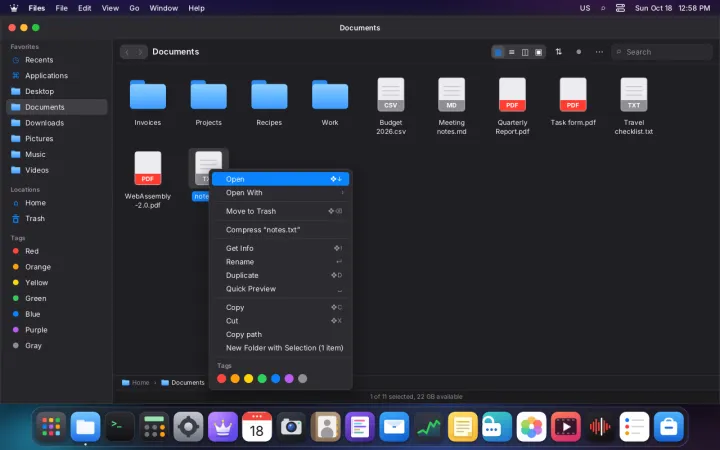Select the WebAssembly-2.0.pdf file
720x450 pixels.
[x=147, y=180]
